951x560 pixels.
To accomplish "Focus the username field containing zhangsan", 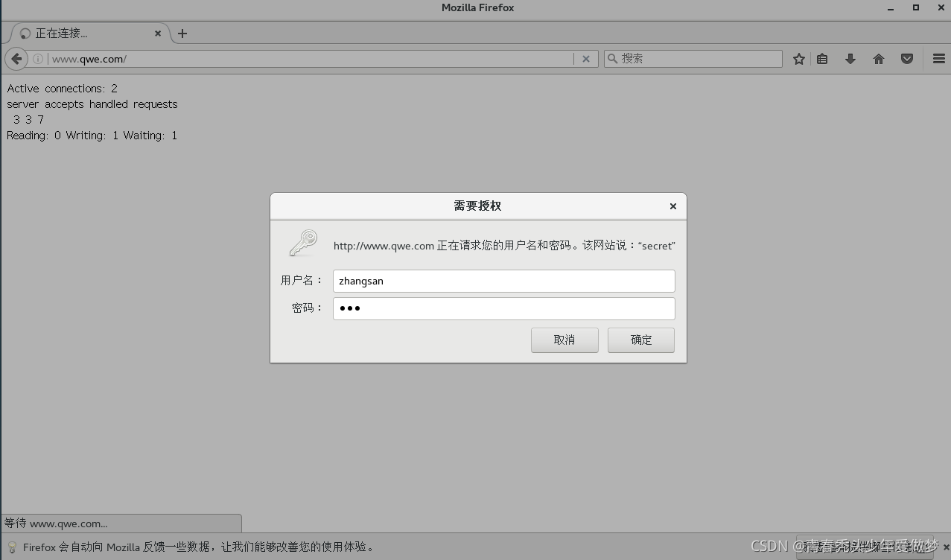I will click(x=503, y=281).
